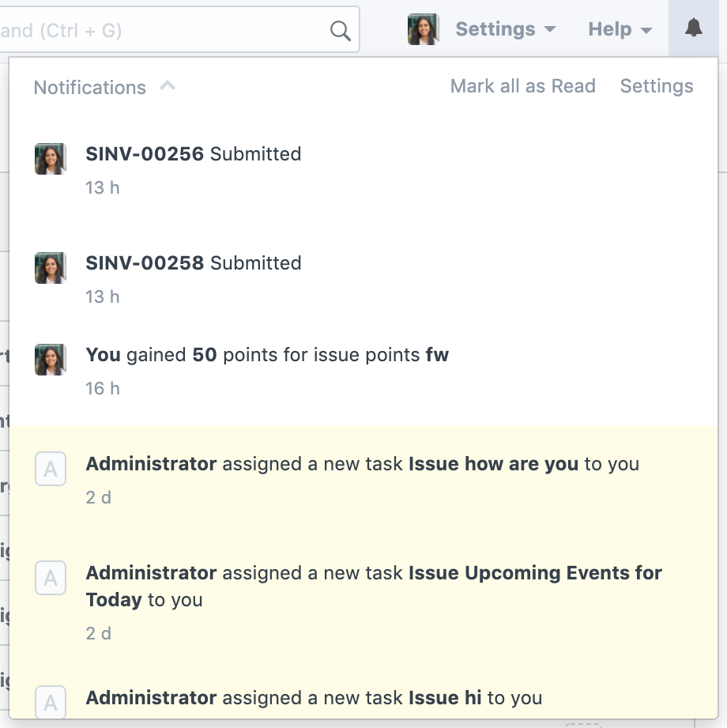Click Administrator avatar beside 'Issue hi' task
The width and height of the screenshot is (727, 728).
point(51,702)
